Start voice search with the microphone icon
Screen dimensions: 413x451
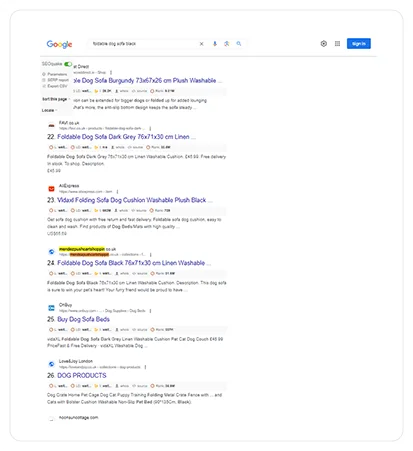215,44
